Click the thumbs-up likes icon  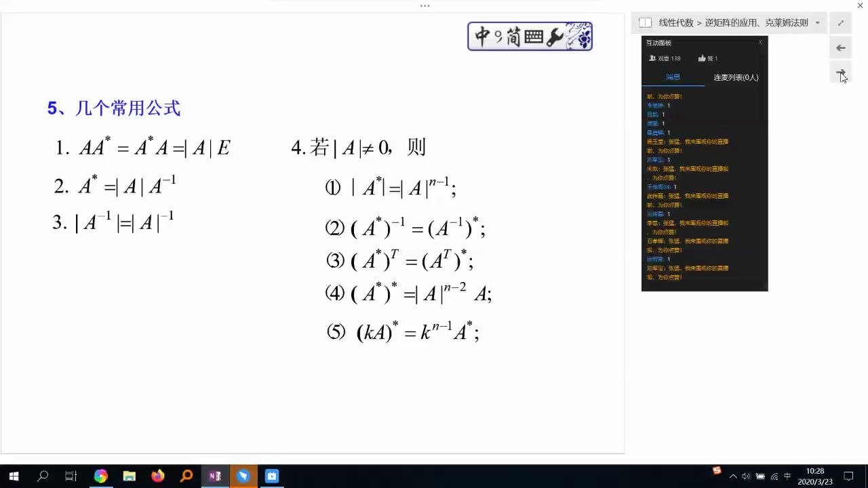point(702,58)
